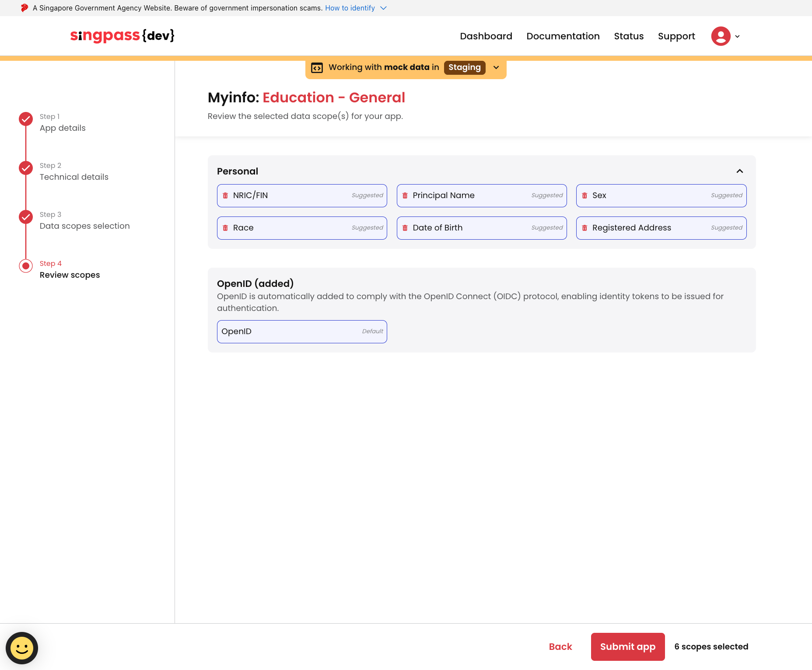812x670 pixels.
Task: Remove Principal Name scope via trash icon
Action: (x=405, y=195)
